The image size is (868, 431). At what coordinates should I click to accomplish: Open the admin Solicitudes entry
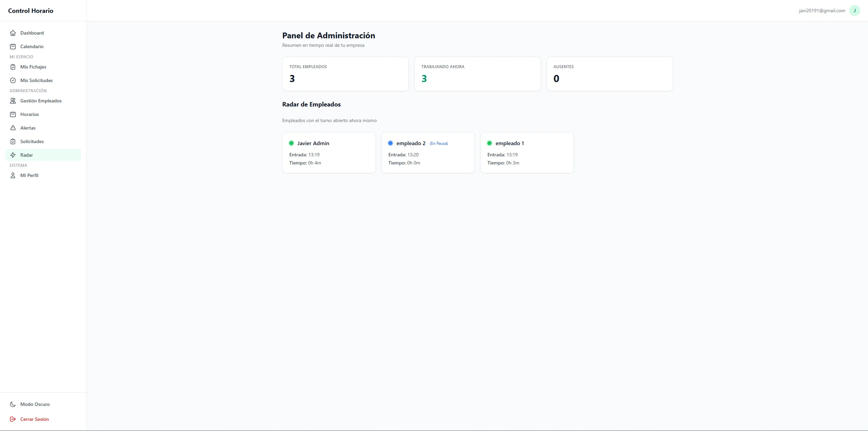pos(43,141)
